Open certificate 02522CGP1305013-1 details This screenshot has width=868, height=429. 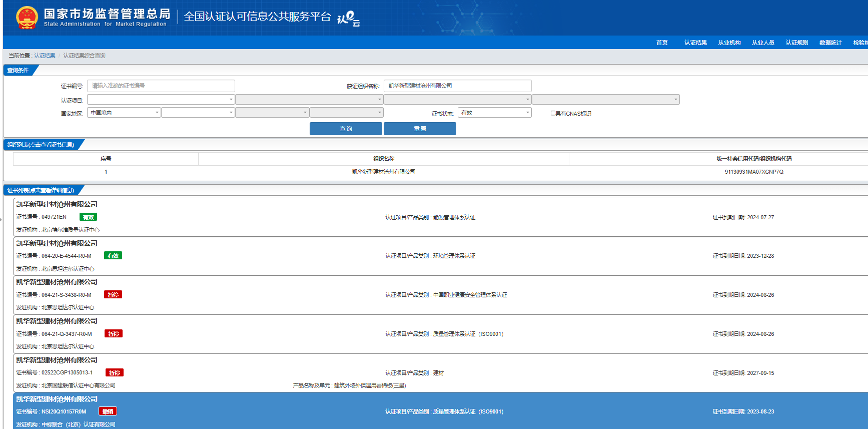point(440,373)
